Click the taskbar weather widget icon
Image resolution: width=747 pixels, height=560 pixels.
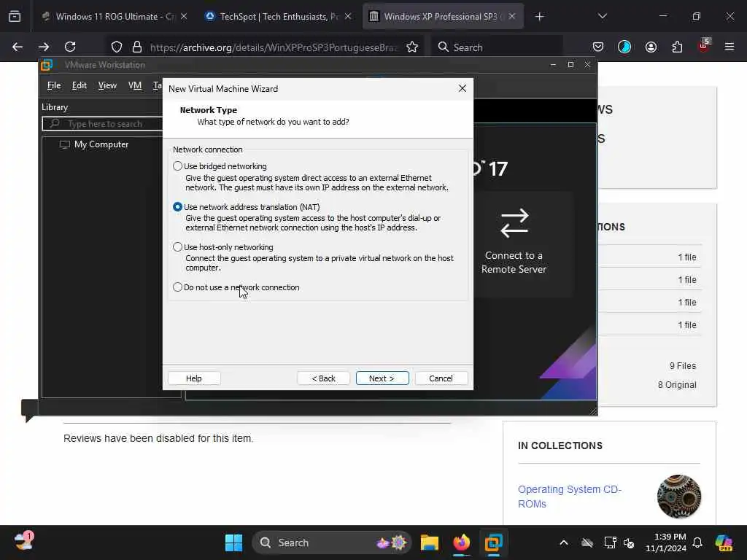23,542
